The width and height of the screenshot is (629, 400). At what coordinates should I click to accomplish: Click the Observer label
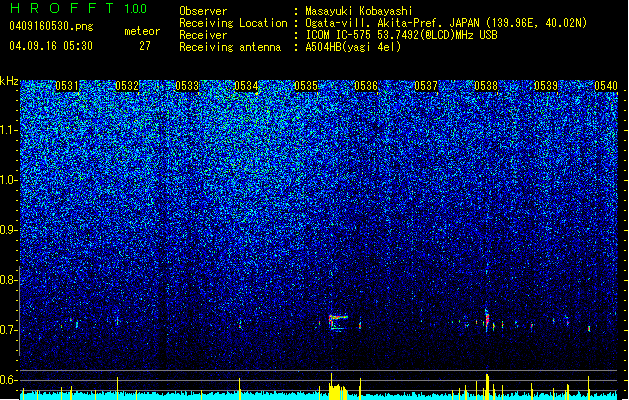(x=203, y=11)
